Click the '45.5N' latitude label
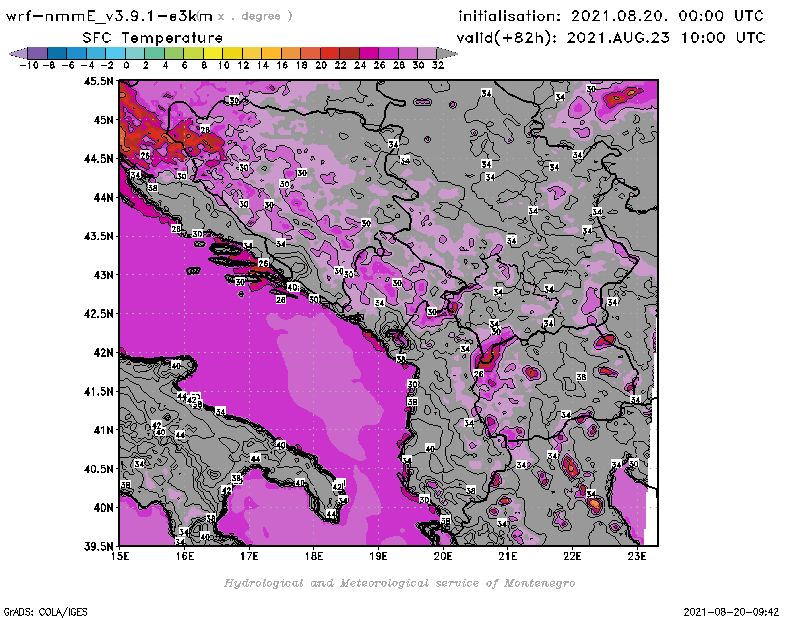Image resolution: width=800 pixels, height=618 pixels. pyautogui.click(x=98, y=81)
